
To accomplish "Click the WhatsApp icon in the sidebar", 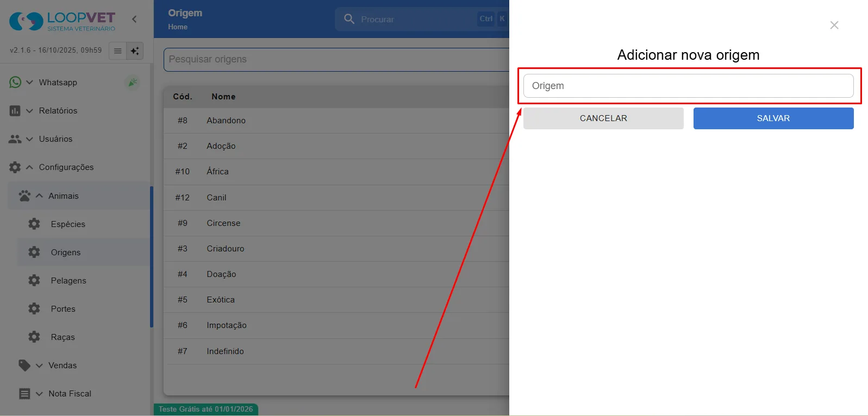I will [x=15, y=82].
